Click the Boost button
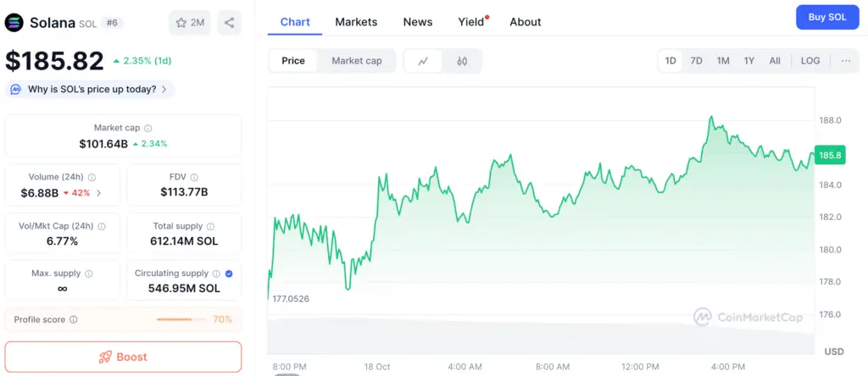Image resolution: width=868 pixels, height=376 pixels. click(123, 357)
